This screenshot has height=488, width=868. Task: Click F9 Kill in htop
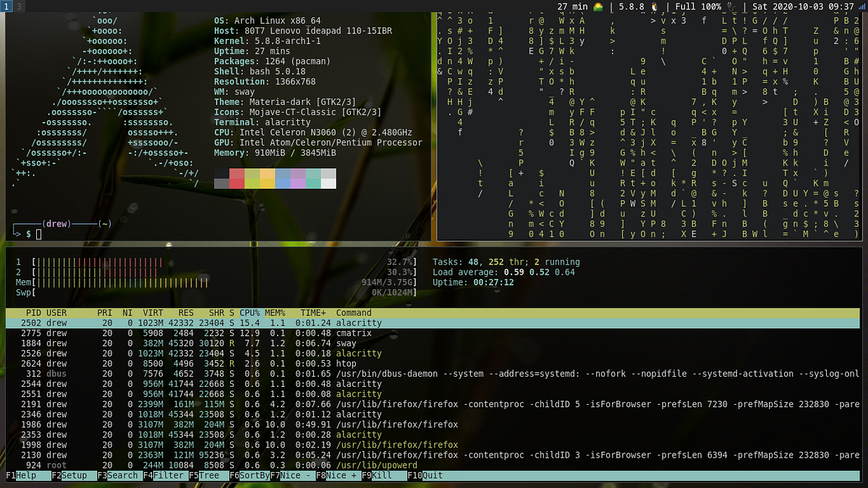click(383, 476)
